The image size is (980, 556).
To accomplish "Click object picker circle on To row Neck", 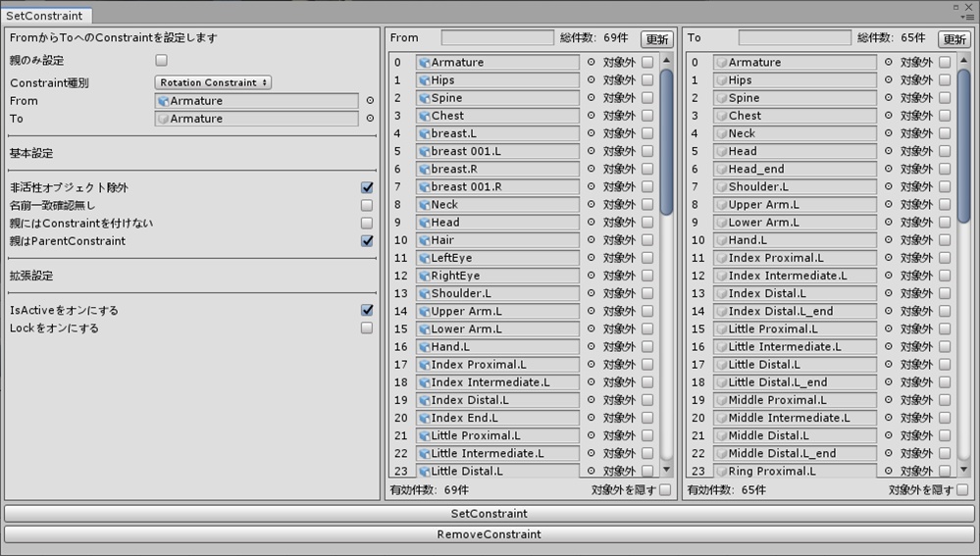I will (x=889, y=133).
